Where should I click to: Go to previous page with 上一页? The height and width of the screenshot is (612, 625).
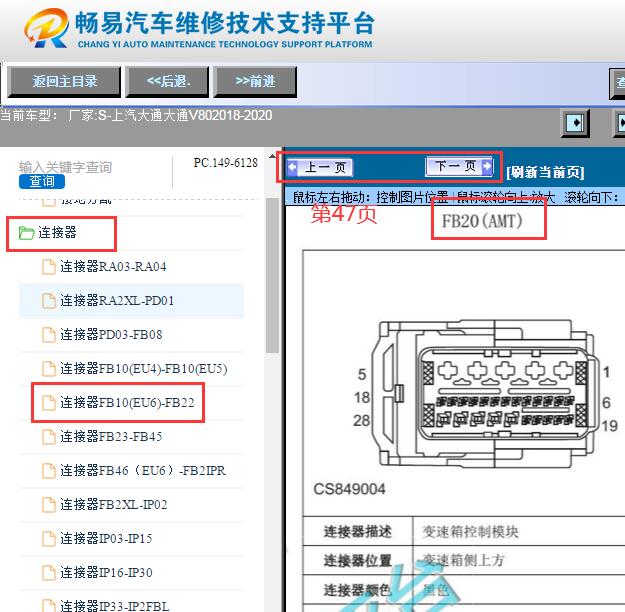click(x=319, y=167)
